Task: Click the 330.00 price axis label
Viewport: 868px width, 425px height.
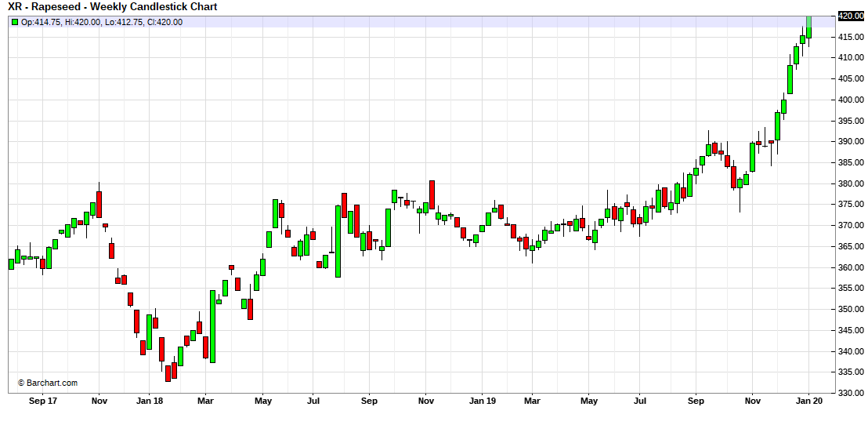Action: pos(851,393)
